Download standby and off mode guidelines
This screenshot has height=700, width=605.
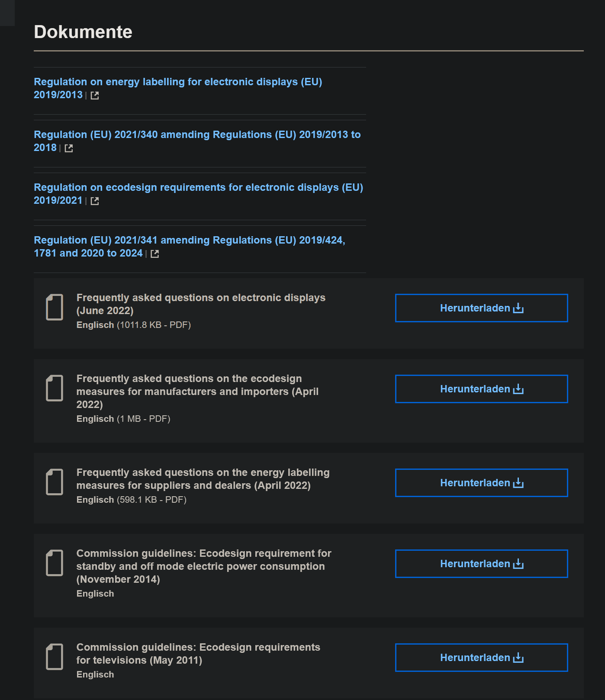pyautogui.click(x=482, y=564)
